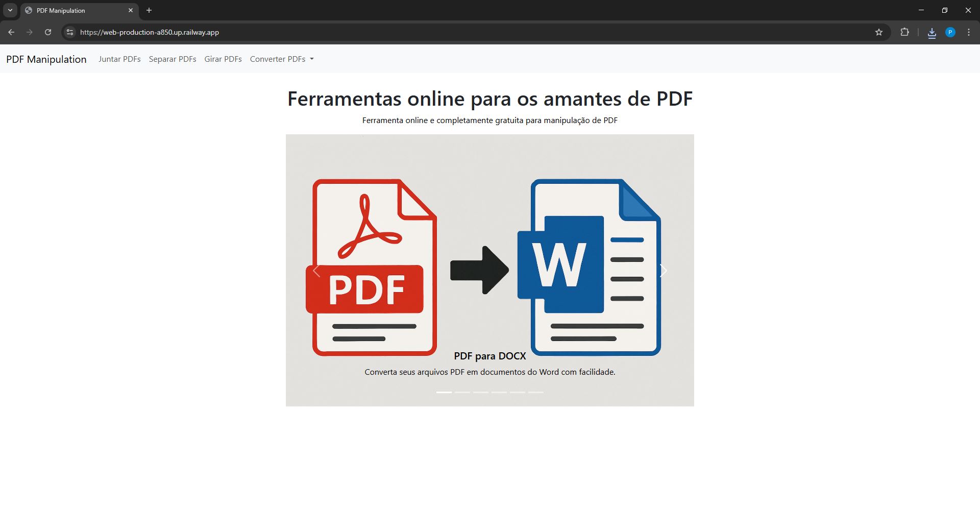The image size is (980, 531).
Task: Select the second carousel indicator
Action: (x=462, y=392)
